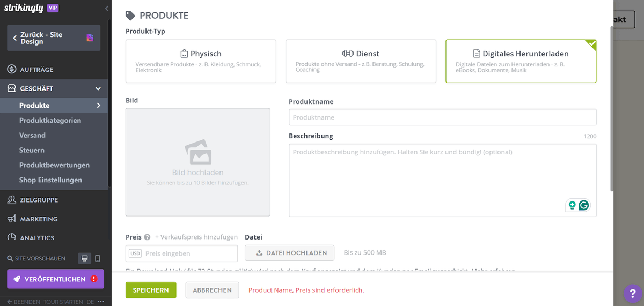The image size is (644, 306).
Task: Cancel with the Abbrechen button
Action: pyautogui.click(x=212, y=290)
